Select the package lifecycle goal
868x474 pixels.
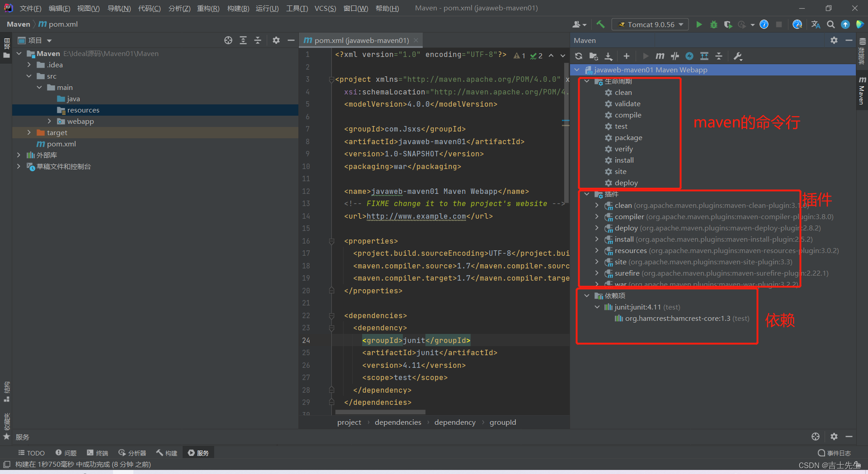(628, 137)
